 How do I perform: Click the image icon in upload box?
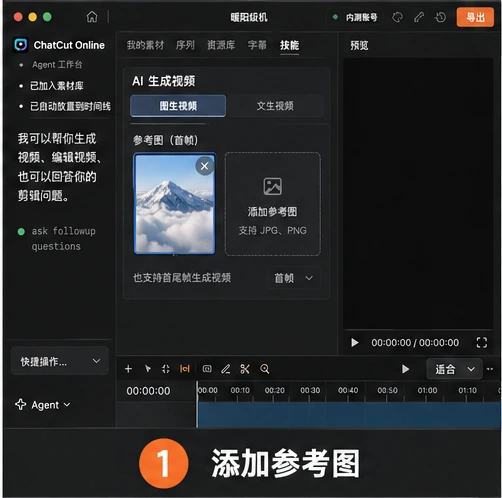click(x=273, y=186)
